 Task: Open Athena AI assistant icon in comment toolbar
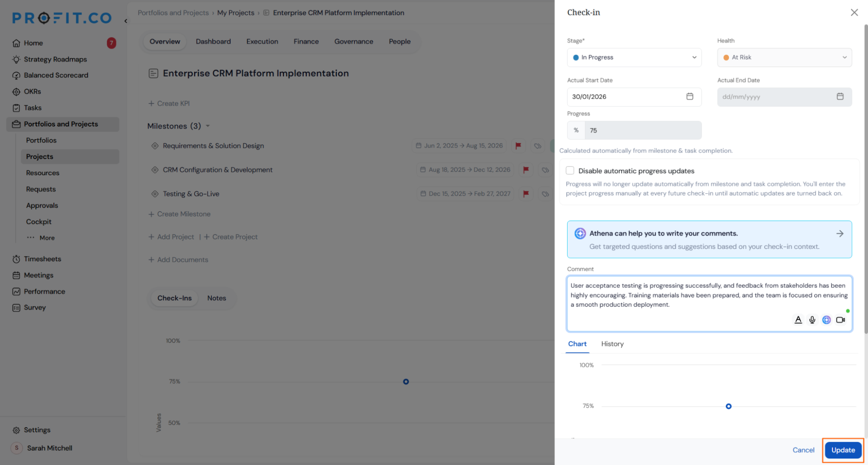(826, 320)
